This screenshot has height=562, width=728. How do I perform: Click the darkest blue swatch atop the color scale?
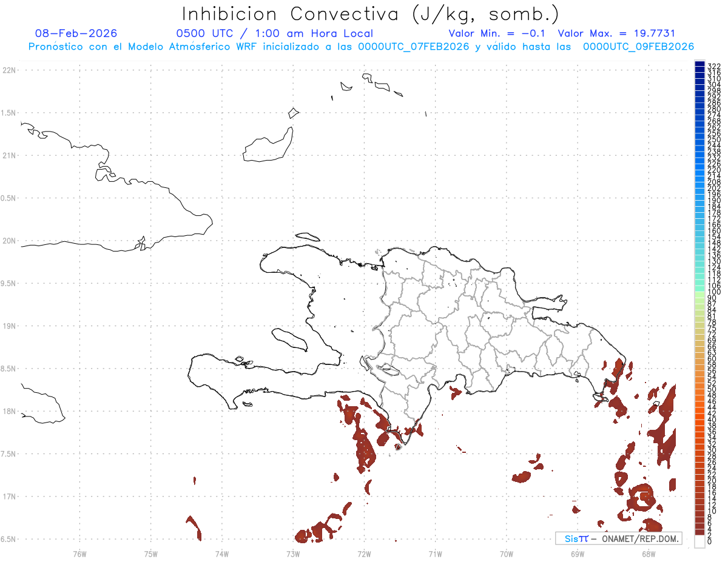coord(699,64)
